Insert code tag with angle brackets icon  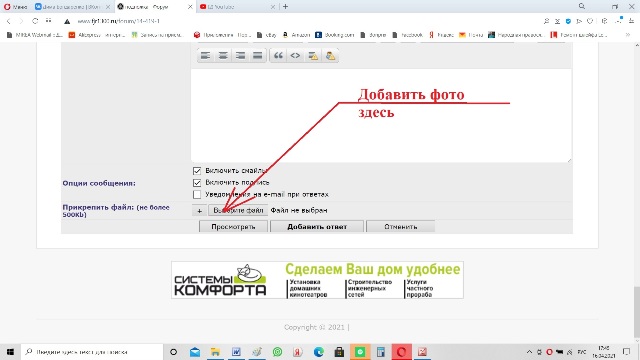(296, 56)
